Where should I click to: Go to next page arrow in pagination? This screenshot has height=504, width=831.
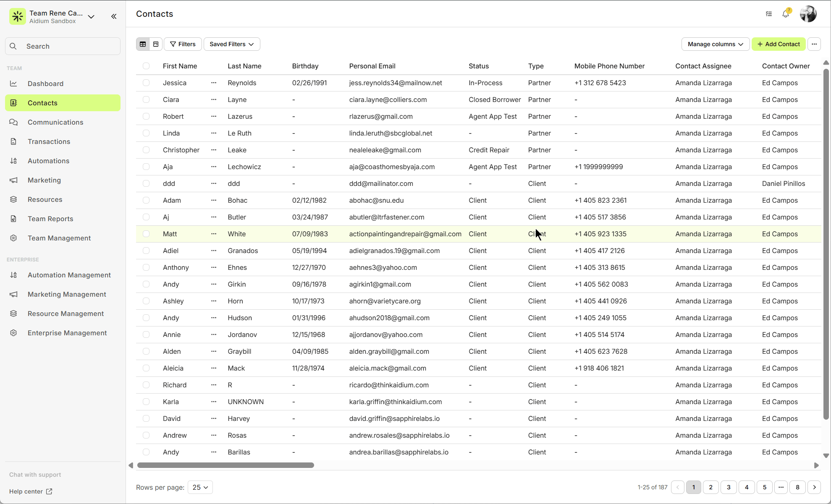(x=814, y=487)
